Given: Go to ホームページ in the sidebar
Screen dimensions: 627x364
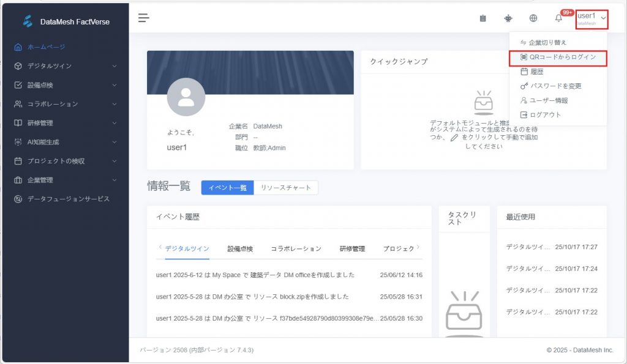Looking at the screenshot, I should point(46,47).
